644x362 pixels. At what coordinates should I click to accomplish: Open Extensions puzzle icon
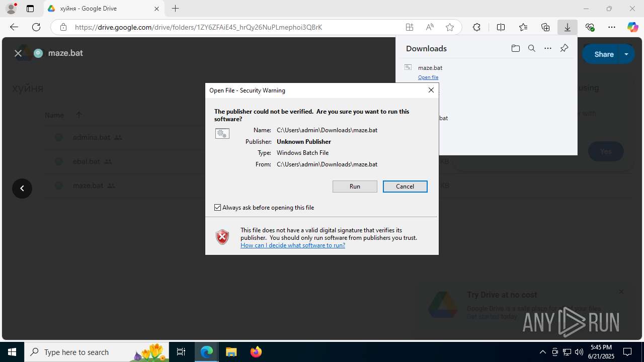click(x=476, y=27)
